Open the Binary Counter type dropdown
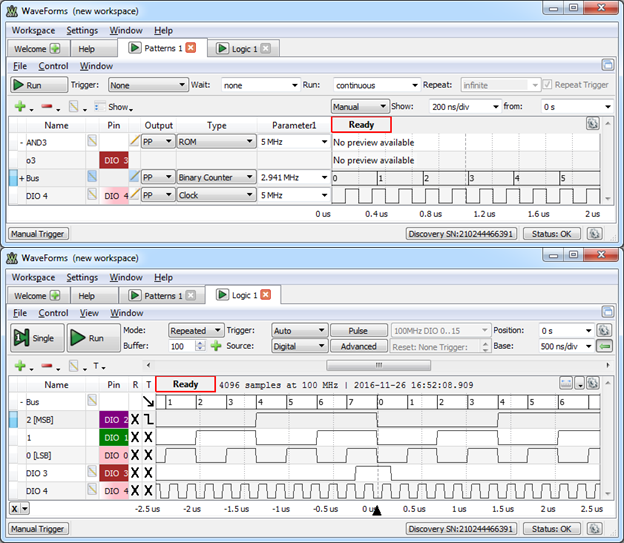The width and height of the screenshot is (624, 543). [216, 177]
